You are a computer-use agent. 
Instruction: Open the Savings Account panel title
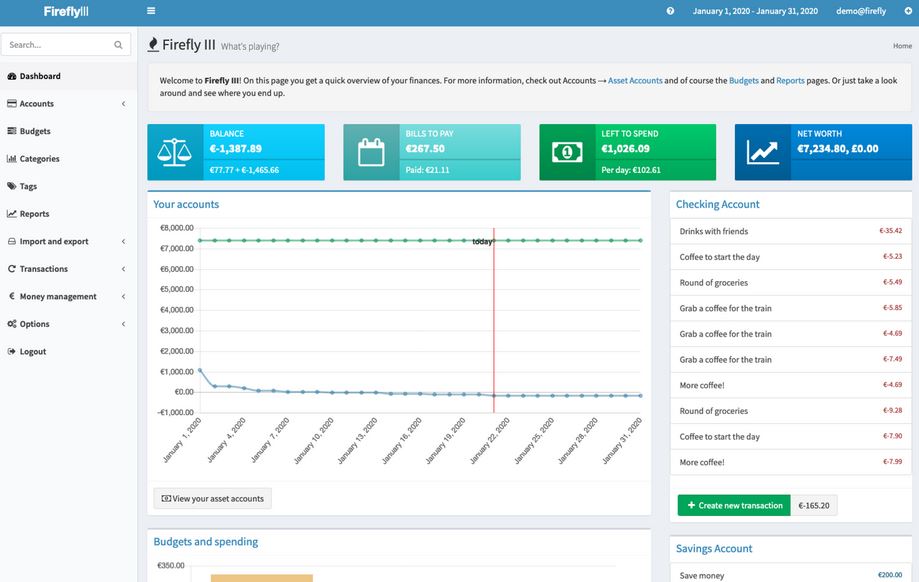tap(714, 549)
